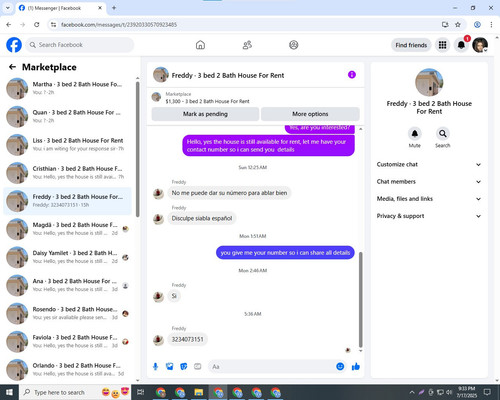Open the Rosendo conversation
The width and height of the screenshot is (500, 400).
68,313
